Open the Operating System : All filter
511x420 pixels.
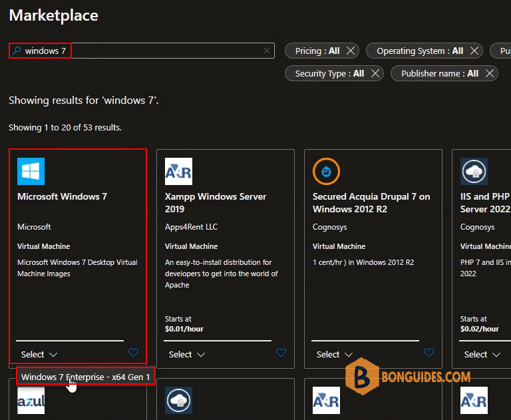point(420,51)
